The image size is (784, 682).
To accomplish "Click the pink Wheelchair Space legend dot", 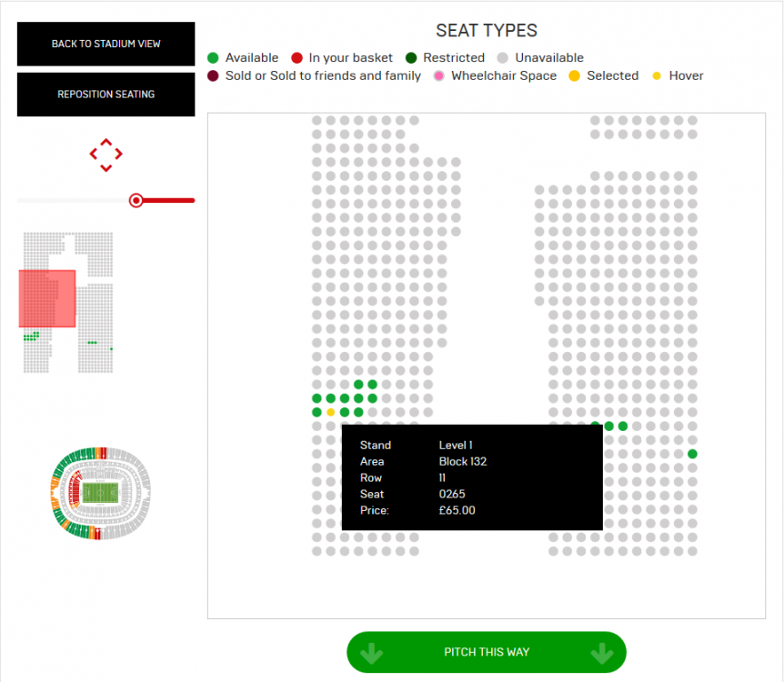I will pyautogui.click(x=439, y=76).
